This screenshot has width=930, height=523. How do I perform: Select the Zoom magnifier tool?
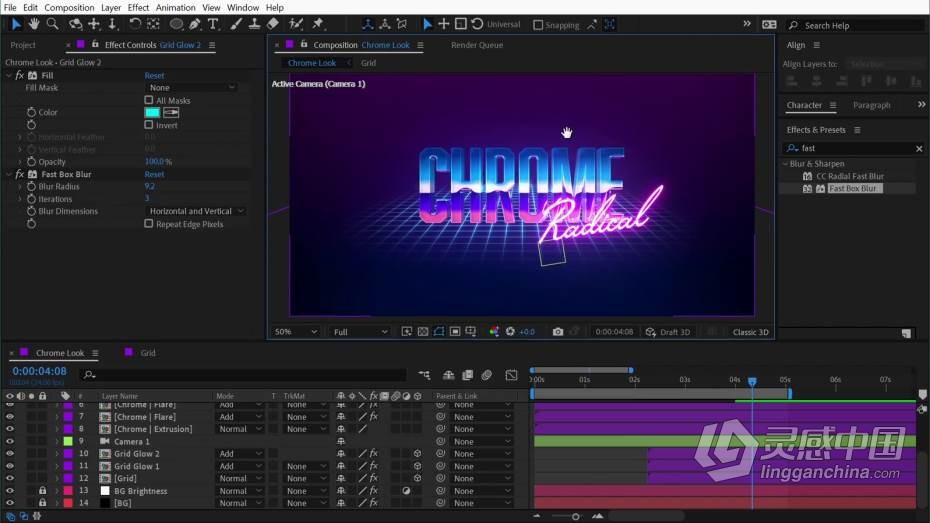coord(52,24)
